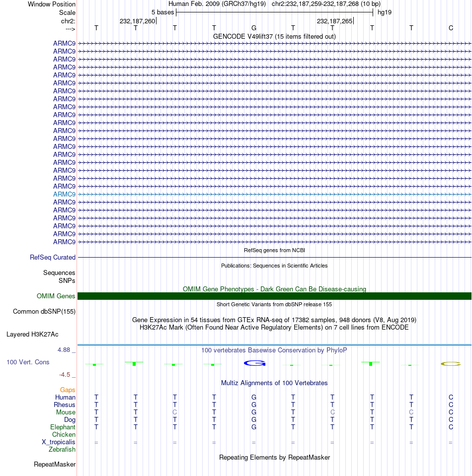Click the 4.88 PhyloP upper limit value

(x=64, y=350)
